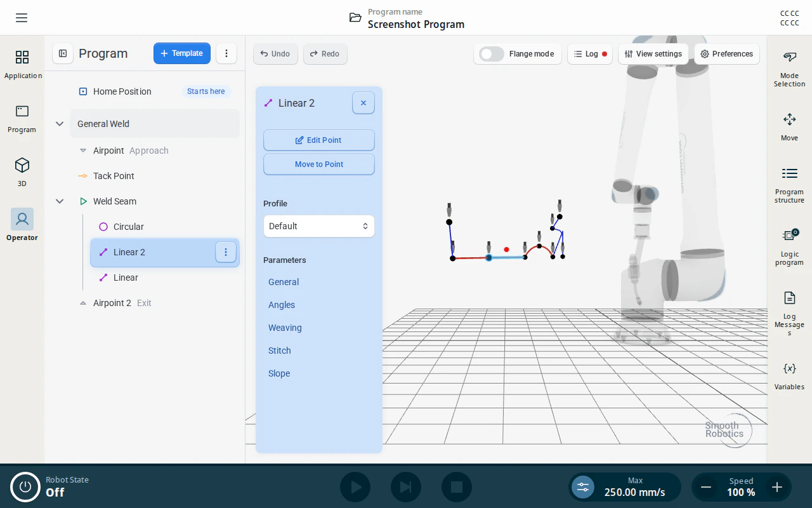Stop the program with the stop button
The height and width of the screenshot is (508, 812).
tap(457, 487)
